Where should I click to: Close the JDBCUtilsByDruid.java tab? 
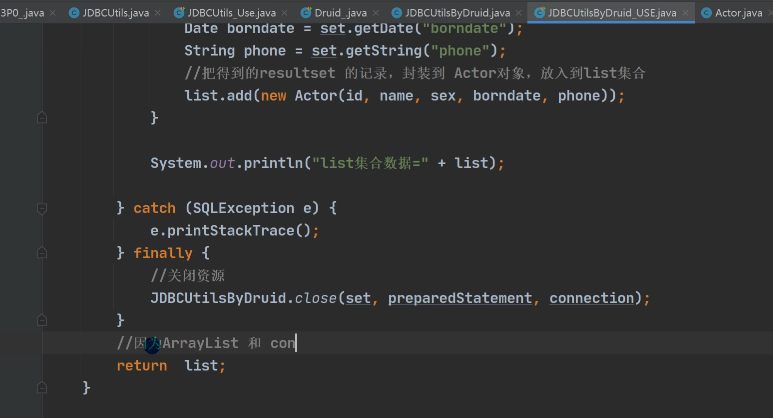[518, 13]
